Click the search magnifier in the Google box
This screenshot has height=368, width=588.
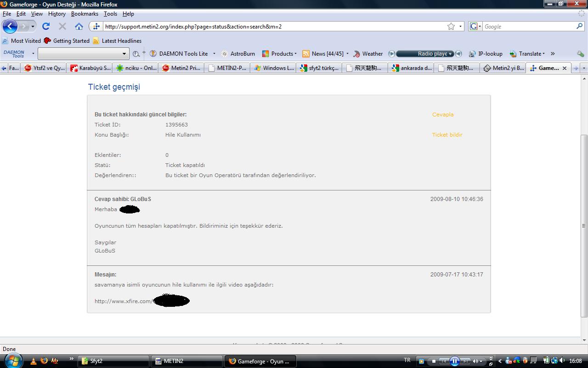[581, 26]
